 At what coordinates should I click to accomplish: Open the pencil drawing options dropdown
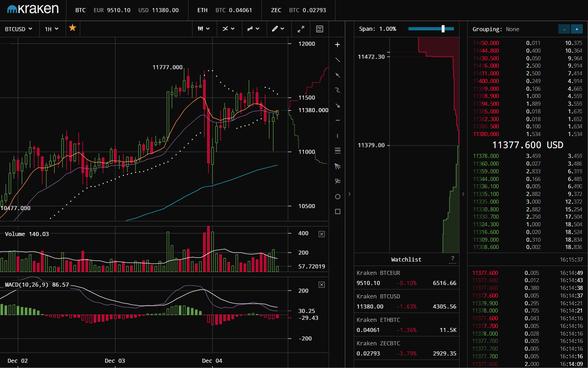pyautogui.click(x=278, y=29)
